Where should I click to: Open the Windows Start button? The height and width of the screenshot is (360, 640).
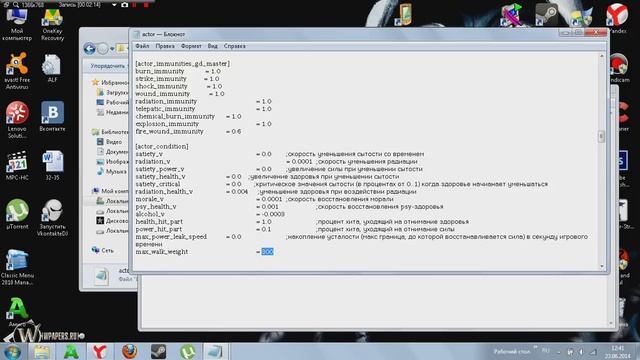point(12,351)
